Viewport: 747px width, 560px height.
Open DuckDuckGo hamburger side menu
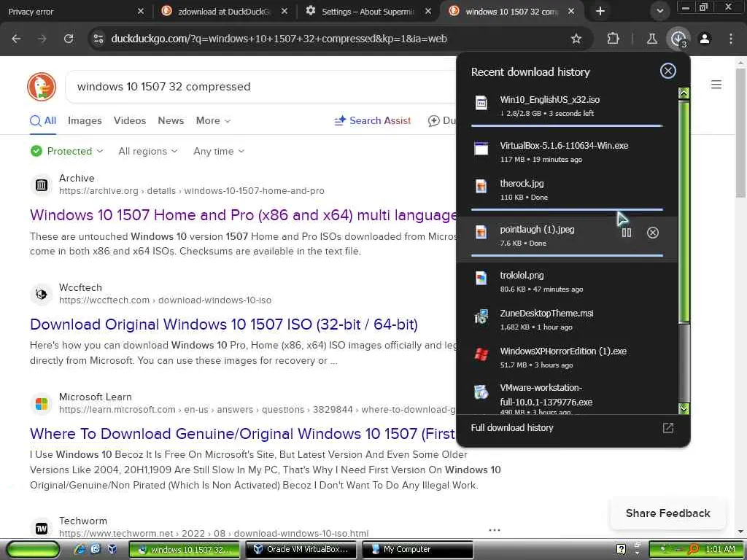click(716, 85)
